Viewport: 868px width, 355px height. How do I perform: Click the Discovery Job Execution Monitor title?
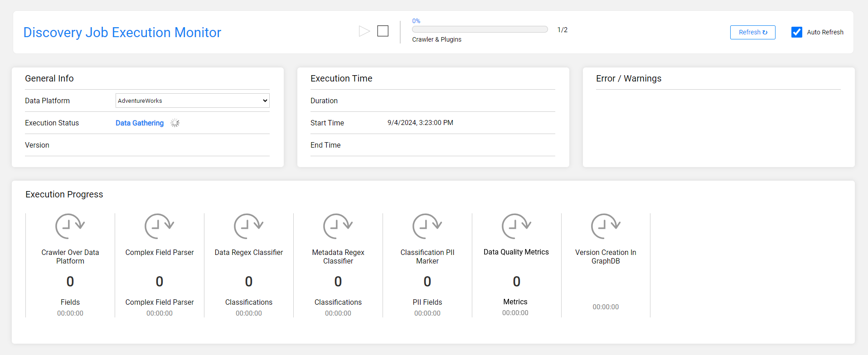pos(122,33)
